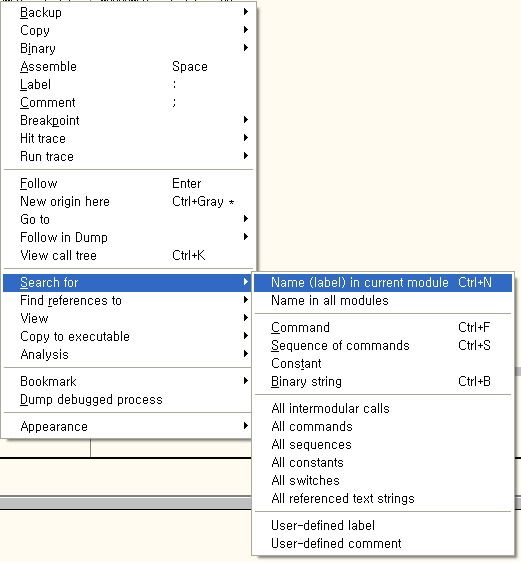Select New origin here
This screenshot has width=521, height=562.
tap(128, 201)
